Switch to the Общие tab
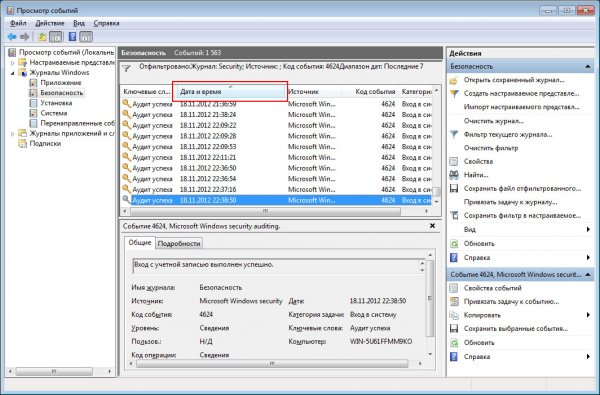The width and height of the screenshot is (600, 395). (x=140, y=243)
